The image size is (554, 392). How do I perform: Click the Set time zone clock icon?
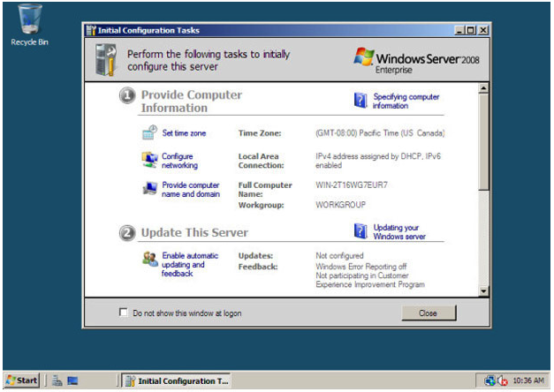tap(149, 132)
